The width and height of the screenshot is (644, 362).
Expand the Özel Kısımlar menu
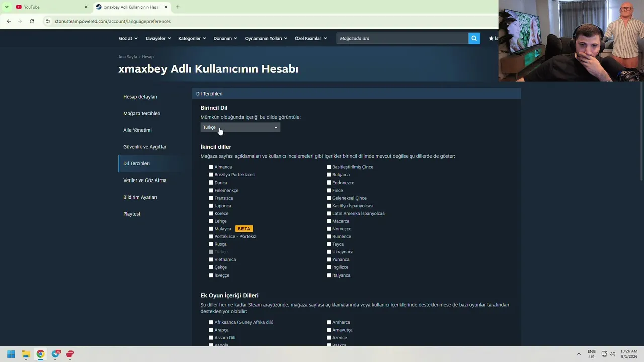click(x=311, y=38)
